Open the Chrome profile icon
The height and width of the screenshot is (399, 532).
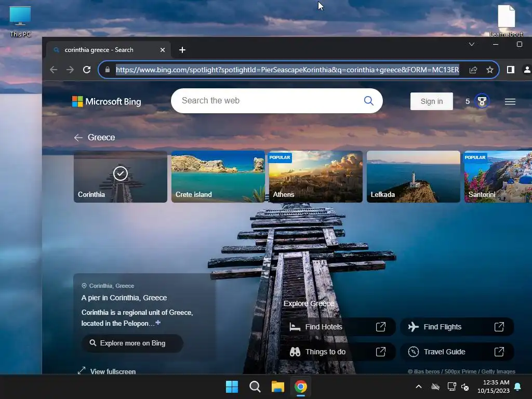[x=527, y=70]
